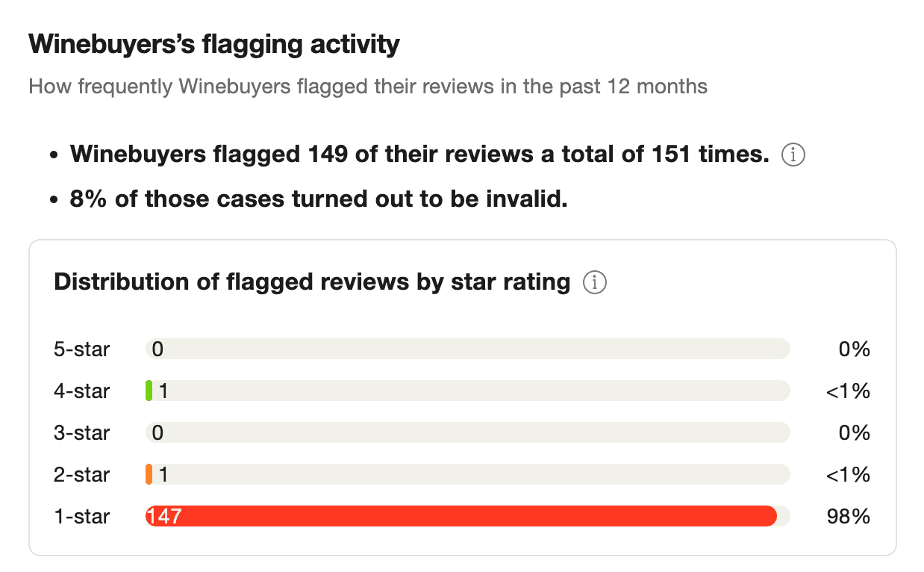Select the green 4-star rating bar segment
Screen dimensions: 924x572
point(150,391)
